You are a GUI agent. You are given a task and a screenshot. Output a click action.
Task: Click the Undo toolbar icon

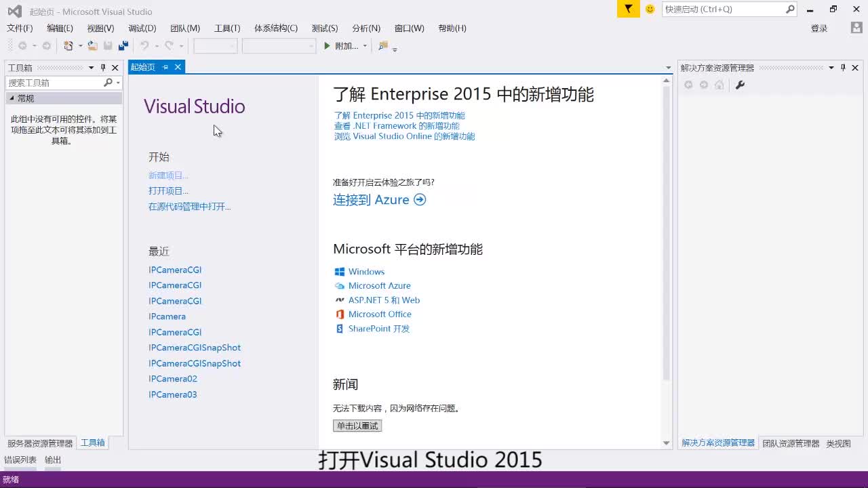coord(144,45)
